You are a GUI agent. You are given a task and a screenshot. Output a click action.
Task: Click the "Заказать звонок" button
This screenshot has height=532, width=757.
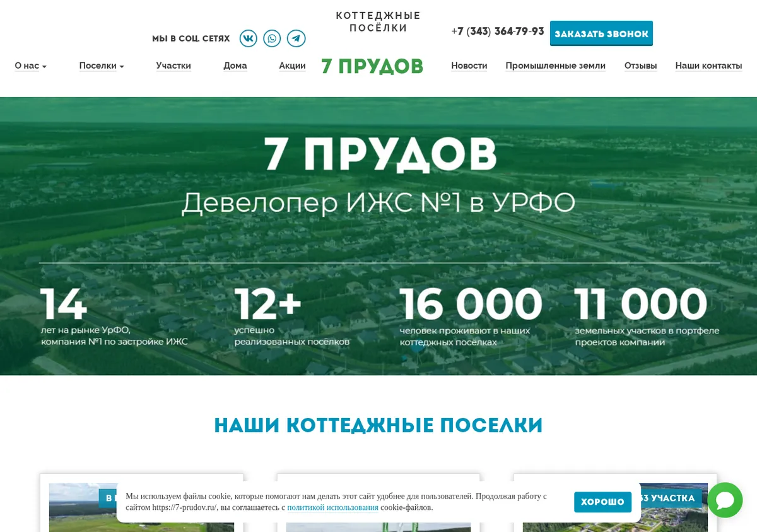(x=601, y=33)
